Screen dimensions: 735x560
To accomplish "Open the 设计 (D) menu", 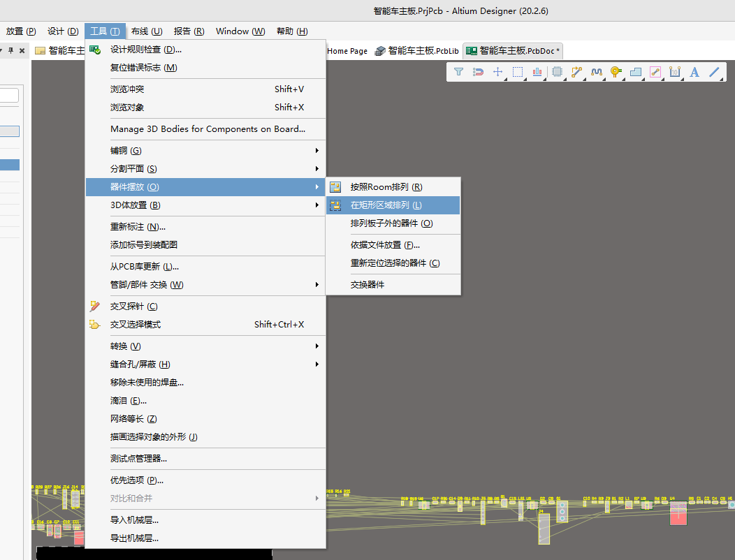I will 63,31.
